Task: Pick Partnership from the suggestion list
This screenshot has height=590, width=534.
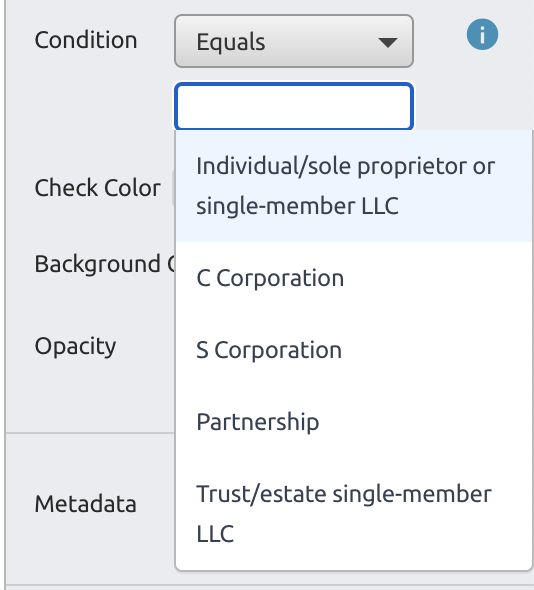Action: point(354,422)
